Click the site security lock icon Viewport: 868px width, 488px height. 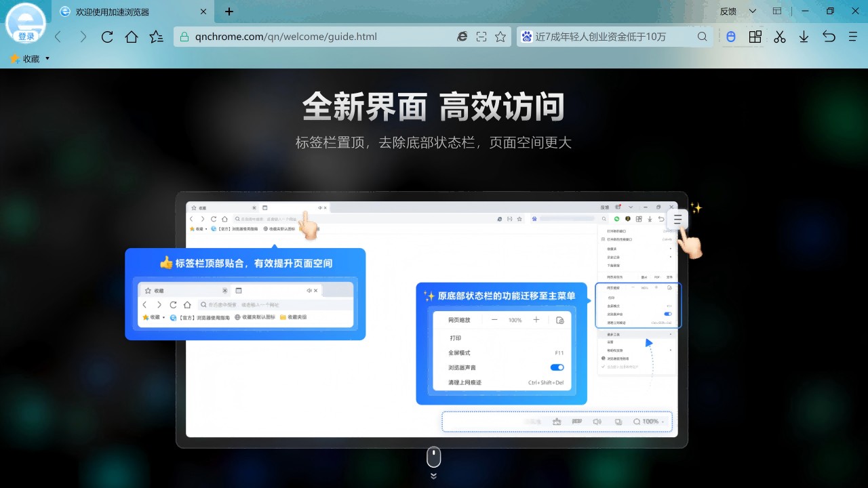(x=184, y=37)
